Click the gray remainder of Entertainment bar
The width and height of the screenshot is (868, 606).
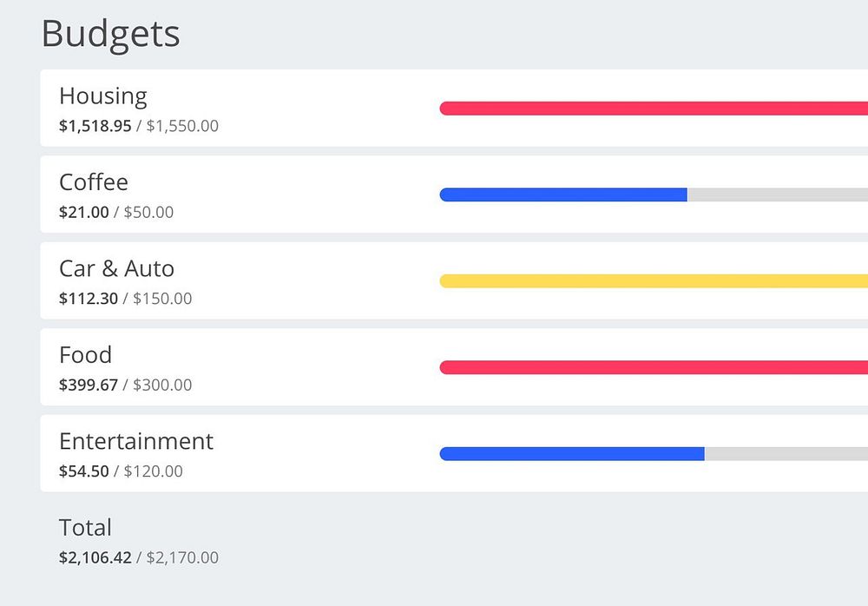click(x=786, y=454)
